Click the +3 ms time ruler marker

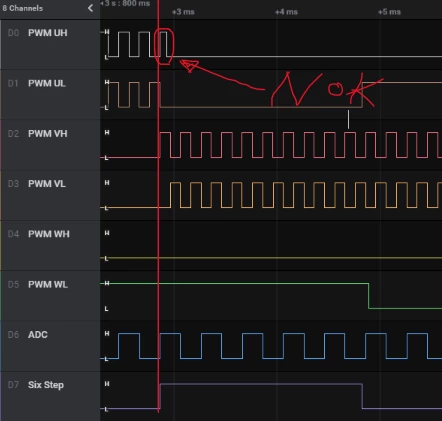pyautogui.click(x=183, y=12)
